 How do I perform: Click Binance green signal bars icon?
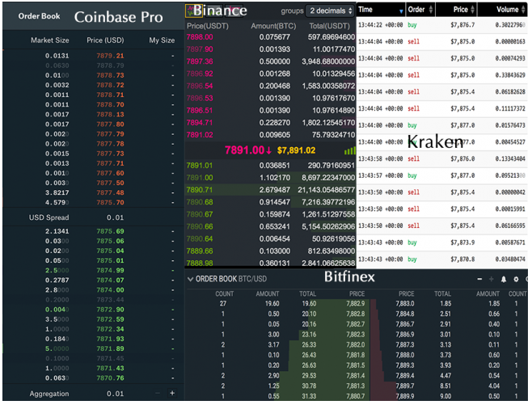tap(350, 151)
